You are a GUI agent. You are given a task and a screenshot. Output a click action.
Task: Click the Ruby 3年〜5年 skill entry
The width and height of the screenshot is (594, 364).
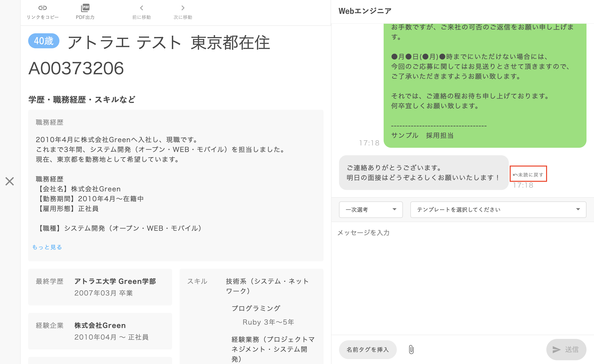(268, 322)
